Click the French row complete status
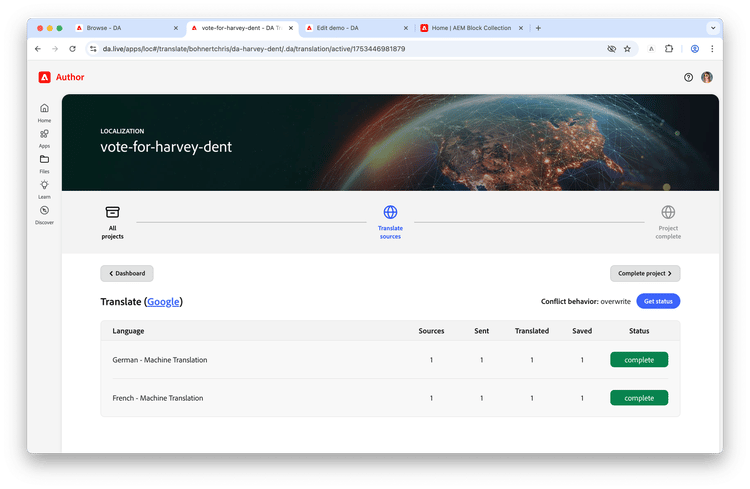The image size is (750, 489). click(x=639, y=398)
